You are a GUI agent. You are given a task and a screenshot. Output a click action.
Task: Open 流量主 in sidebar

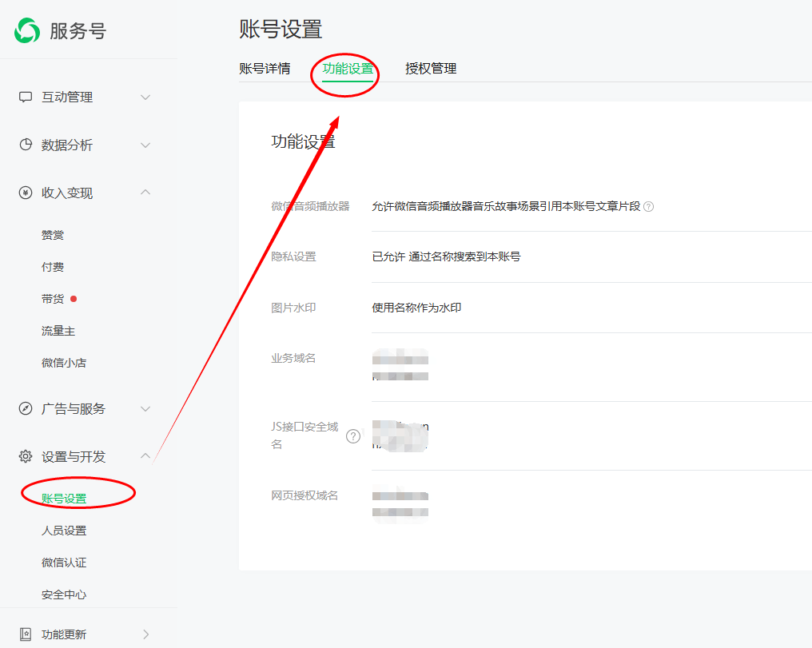(x=58, y=331)
